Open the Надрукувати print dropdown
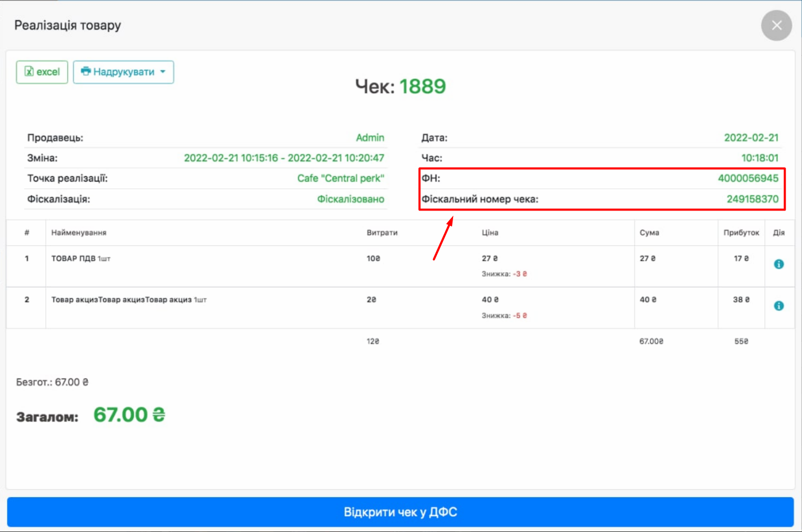 click(123, 72)
